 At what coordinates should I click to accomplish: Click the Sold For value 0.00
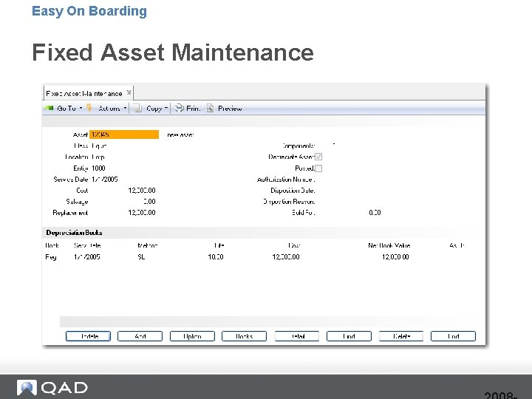[375, 213]
